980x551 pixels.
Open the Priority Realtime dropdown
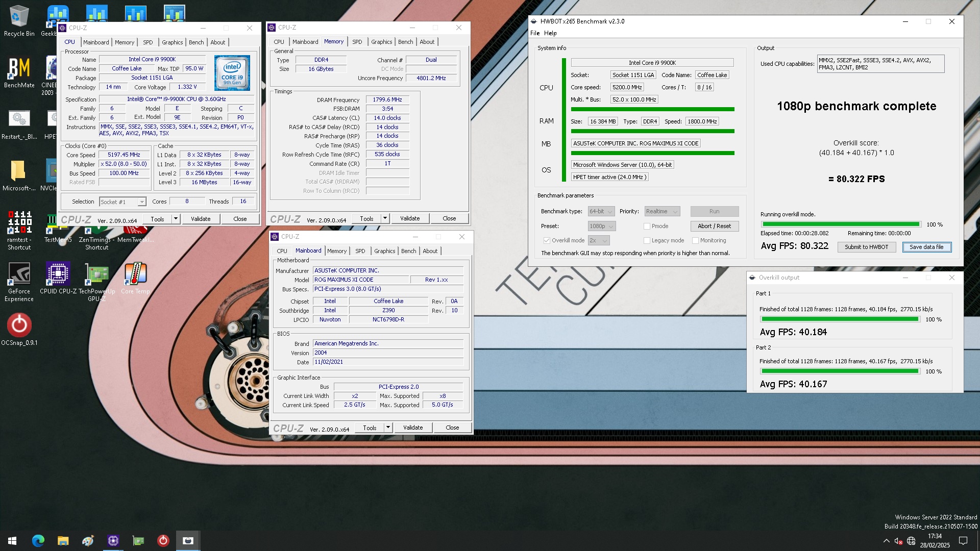(662, 211)
